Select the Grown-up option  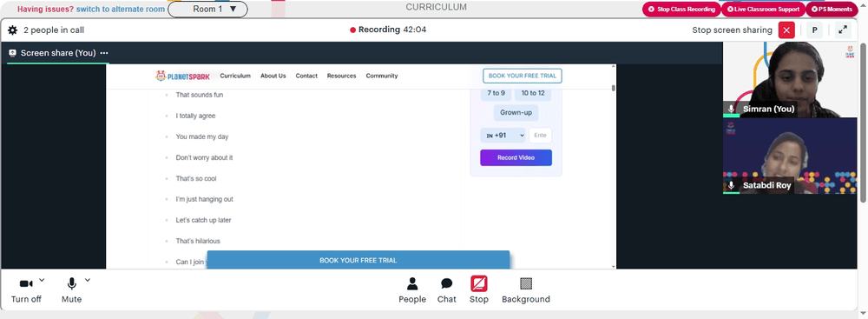tap(516, 113)
